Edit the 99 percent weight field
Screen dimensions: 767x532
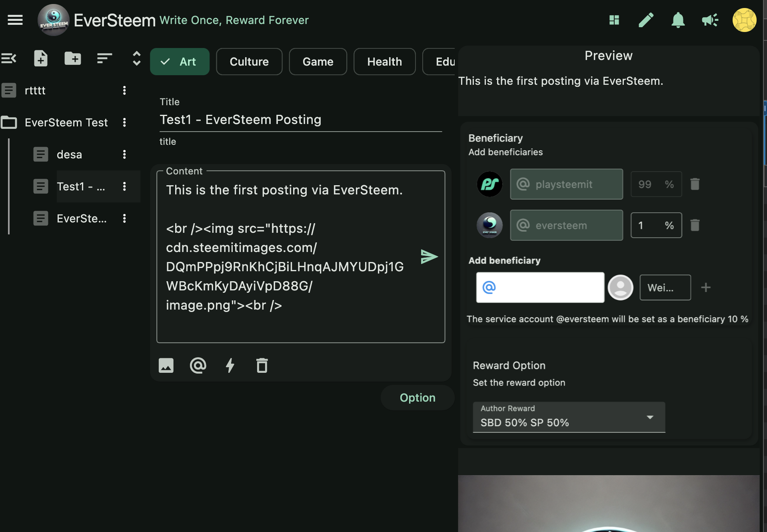click(x=656, y=184)
